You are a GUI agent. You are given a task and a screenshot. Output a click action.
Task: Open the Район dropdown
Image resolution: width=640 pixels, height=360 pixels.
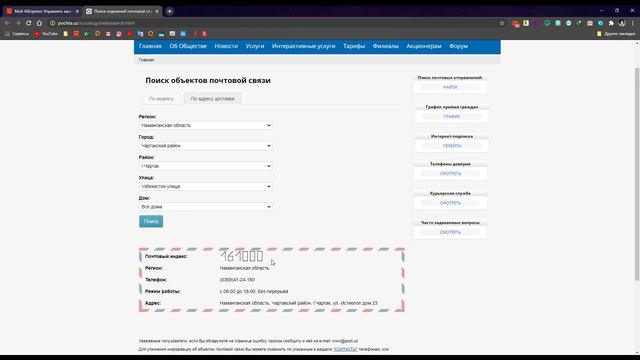click(x=205, y=166)
